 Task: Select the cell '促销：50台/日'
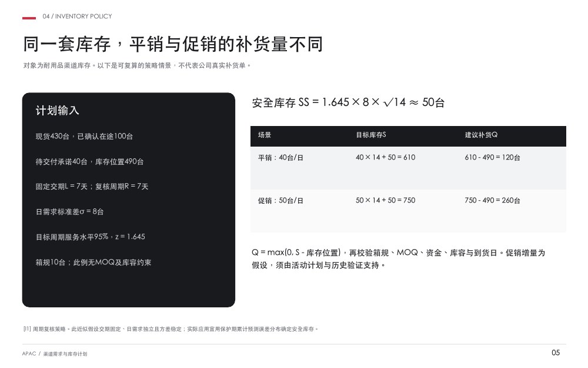coord(280,201)
